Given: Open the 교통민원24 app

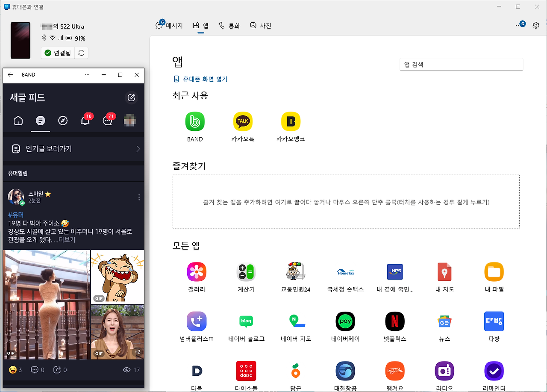Looking at the screenshot, I should click(x=296, y=272).
